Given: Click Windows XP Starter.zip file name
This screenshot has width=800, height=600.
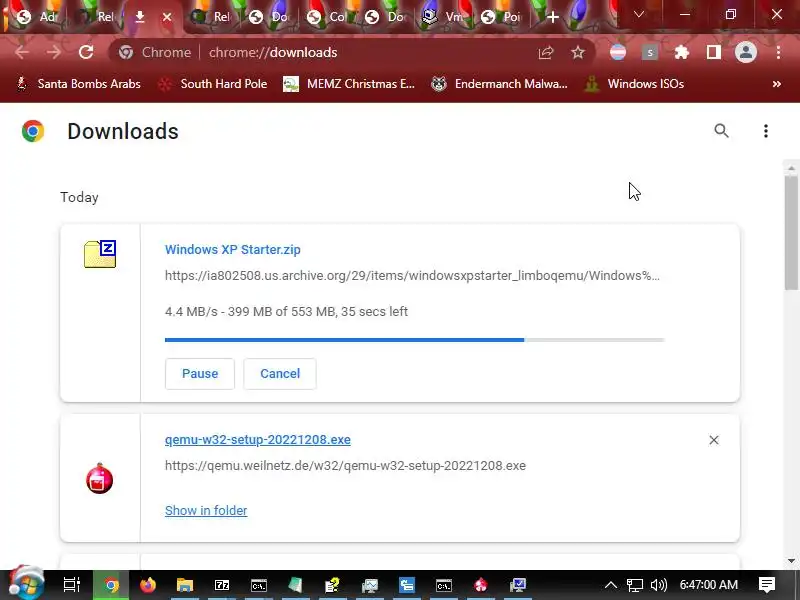Looking at the screenshot, I should click(233, 249).
